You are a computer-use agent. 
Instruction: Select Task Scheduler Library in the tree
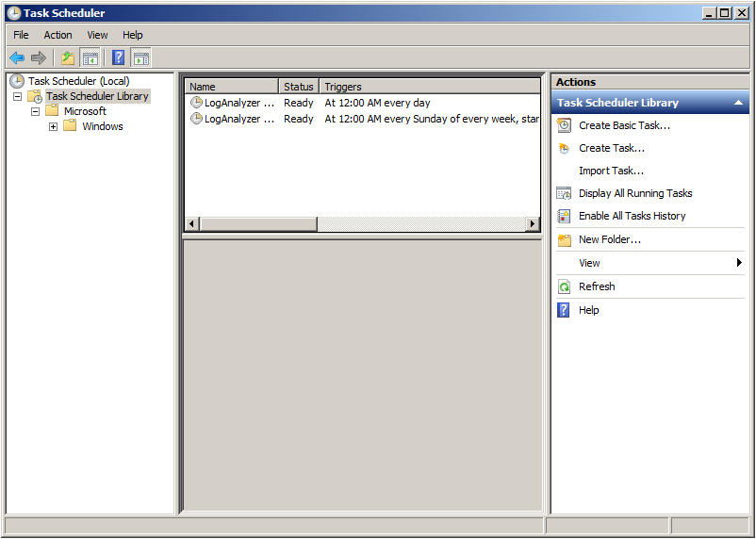[x=97, y=96]
